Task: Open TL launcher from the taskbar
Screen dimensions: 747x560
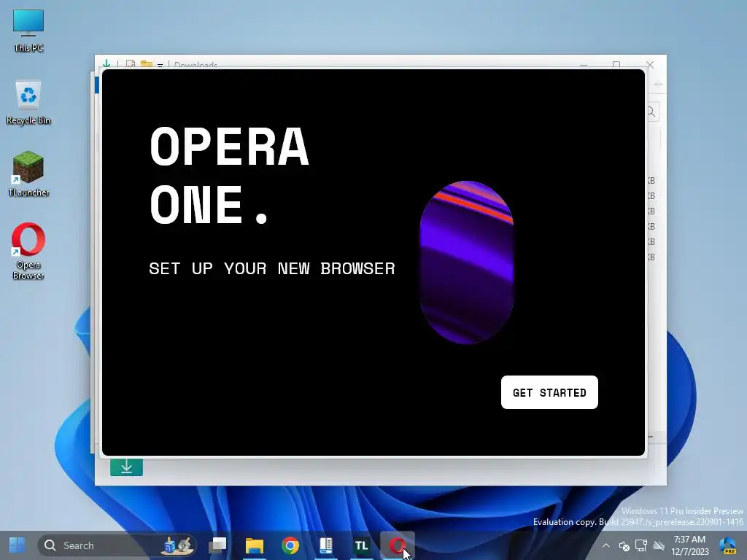Action: (362, 545)
